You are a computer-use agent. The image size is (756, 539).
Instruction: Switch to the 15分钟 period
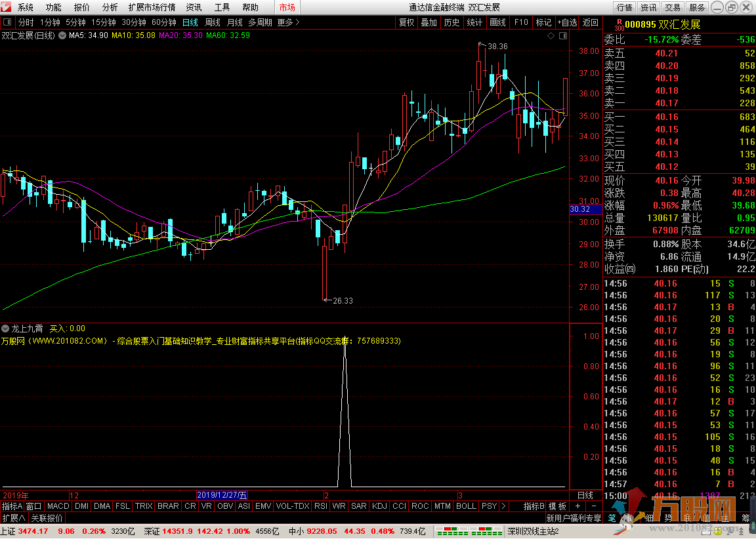coord(104,22)
